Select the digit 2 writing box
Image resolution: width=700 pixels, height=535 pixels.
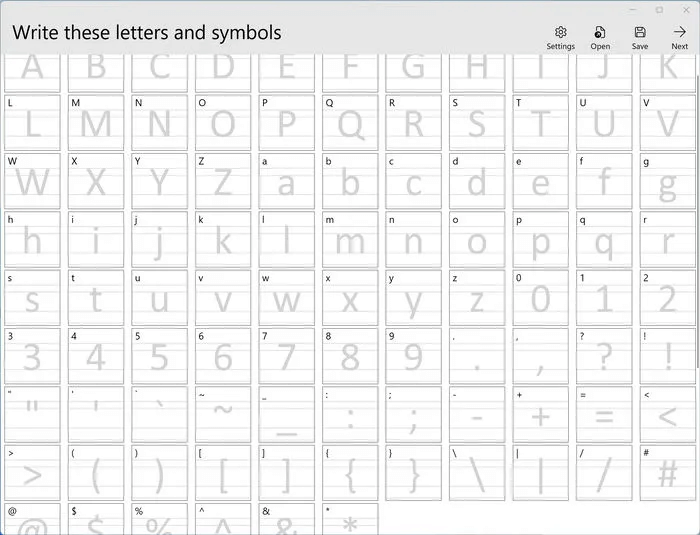pyautogui.click(x=667, y=297)
